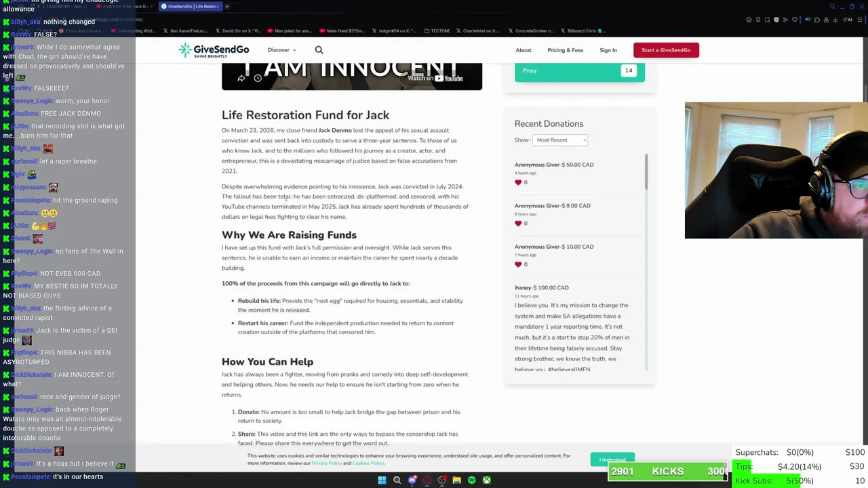
Task: Click the Kicks goal progress bar overlay
Action: [667, 471]
